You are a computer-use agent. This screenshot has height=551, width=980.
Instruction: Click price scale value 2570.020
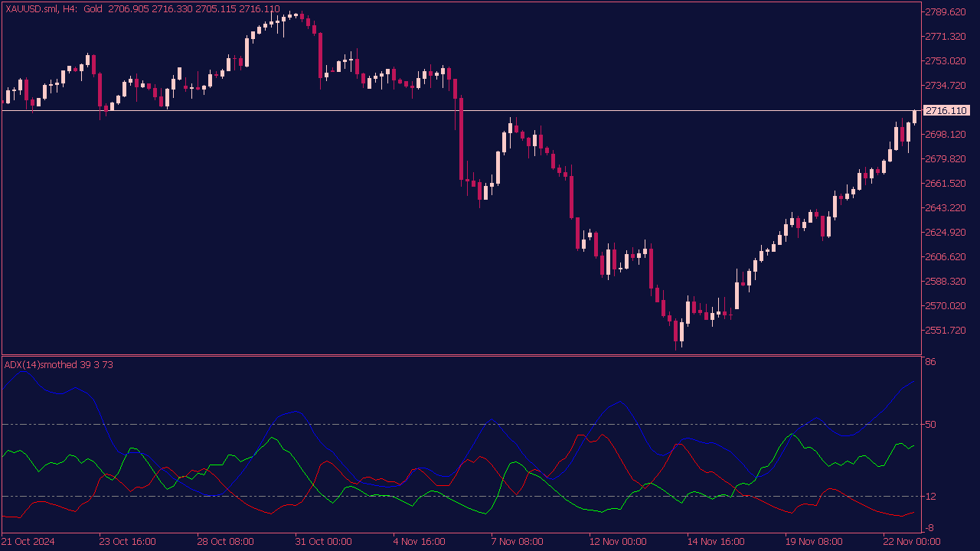click(x=946, y=306)
